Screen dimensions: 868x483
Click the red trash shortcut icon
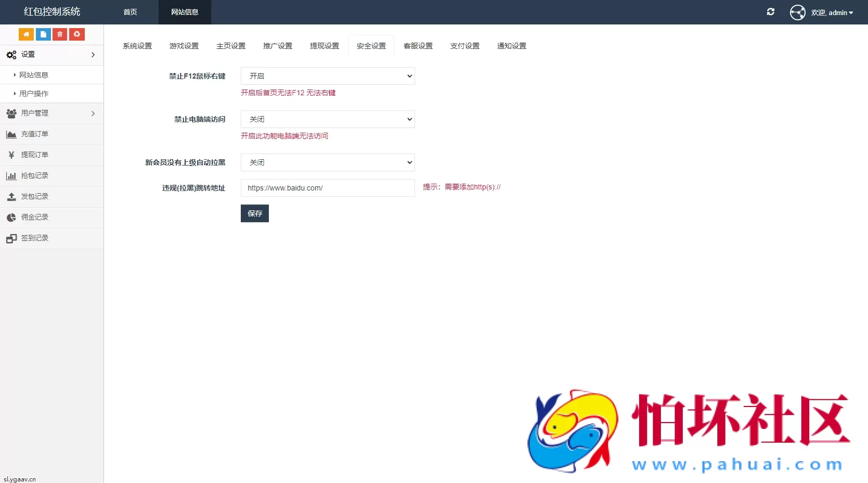[59, 34]
